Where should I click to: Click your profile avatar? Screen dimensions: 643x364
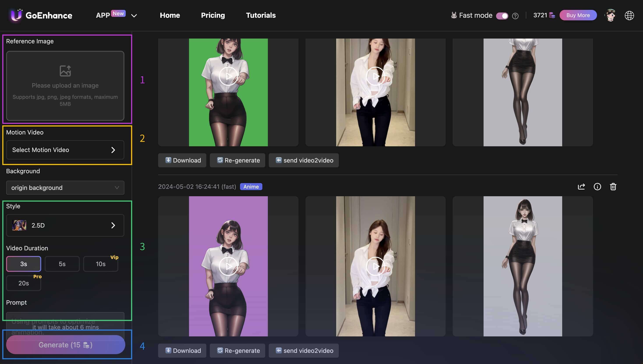click(x=611, y=15)
